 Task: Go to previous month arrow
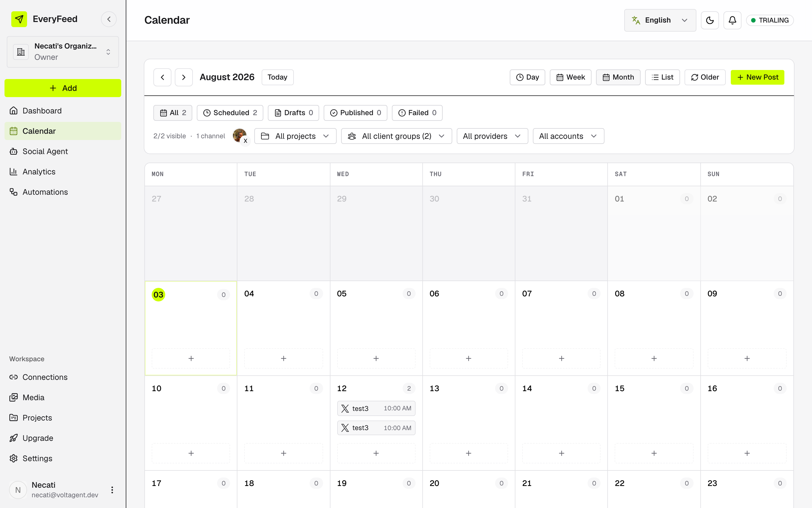[162, 77]
